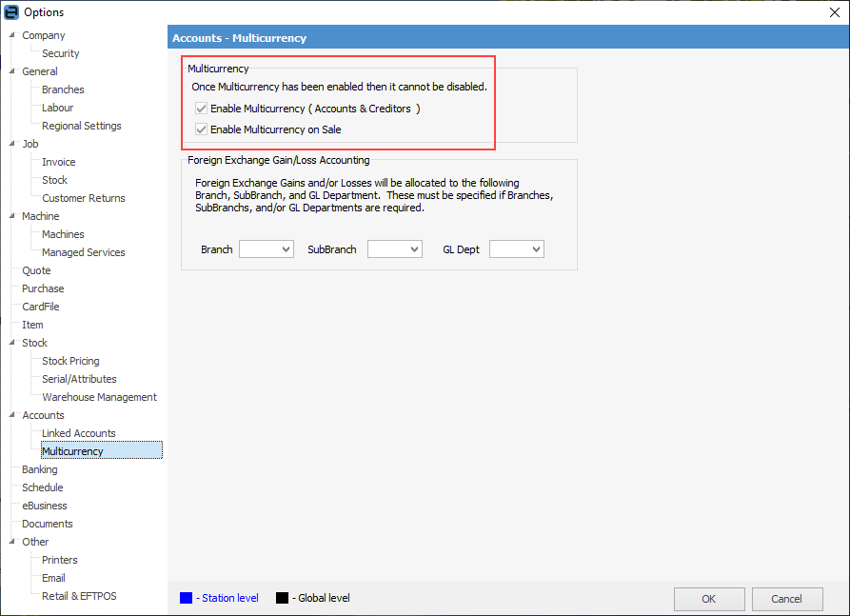Select Stock under the Job node

(55, 180)
